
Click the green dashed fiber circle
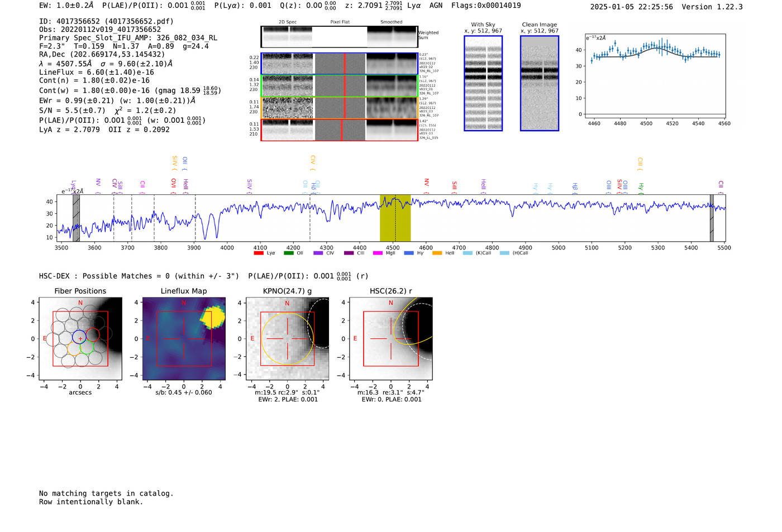[87, 347]
